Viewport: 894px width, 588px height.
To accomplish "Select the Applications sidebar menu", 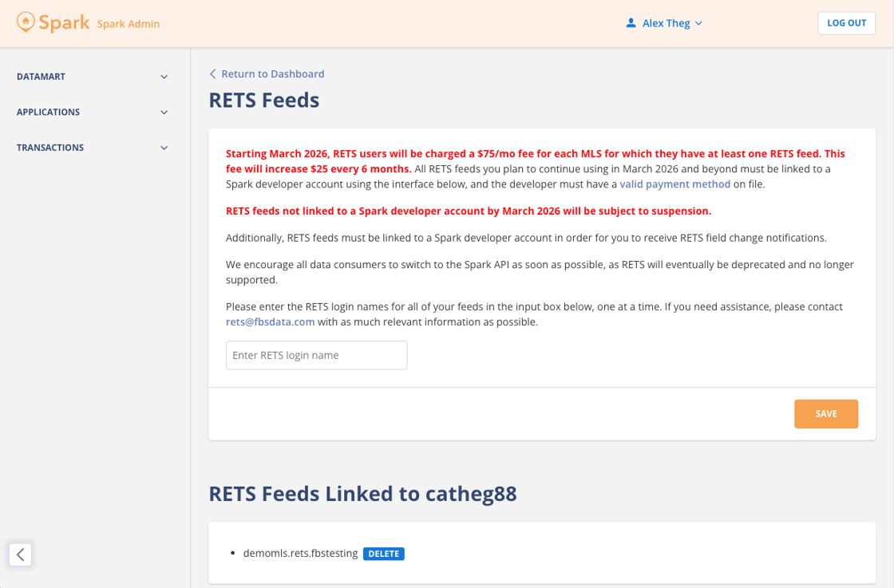I will click(x=49, y=112).
